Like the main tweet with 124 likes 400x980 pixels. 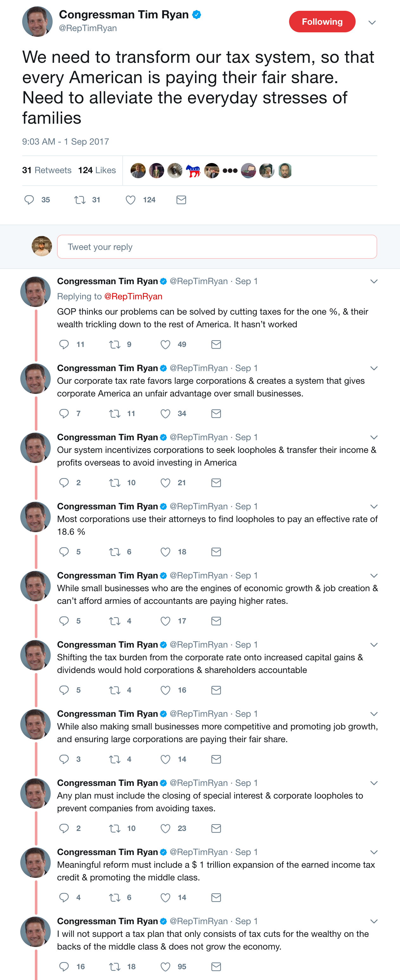[x=130, y=200]
